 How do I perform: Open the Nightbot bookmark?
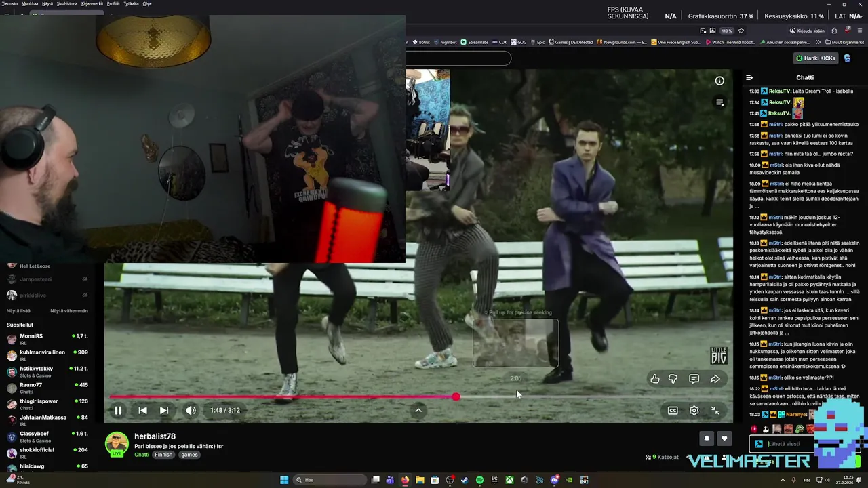(445, 42)
